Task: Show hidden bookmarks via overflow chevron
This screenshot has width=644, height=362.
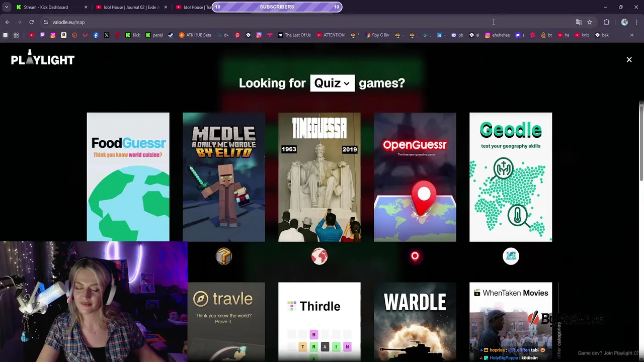Action: (631, 35)
